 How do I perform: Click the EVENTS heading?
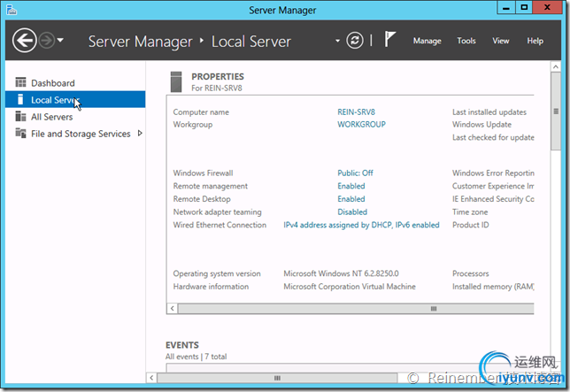tap(182, 345)
